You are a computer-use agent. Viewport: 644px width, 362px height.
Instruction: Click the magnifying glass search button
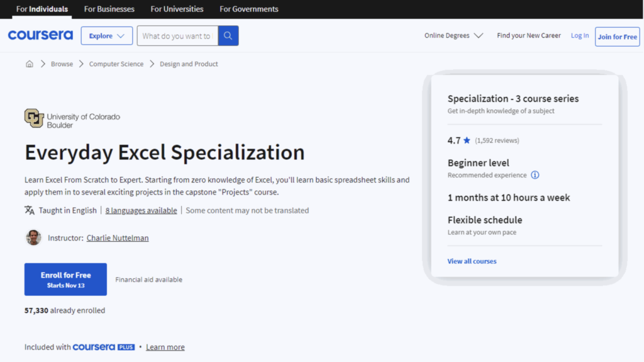(228, 36)
